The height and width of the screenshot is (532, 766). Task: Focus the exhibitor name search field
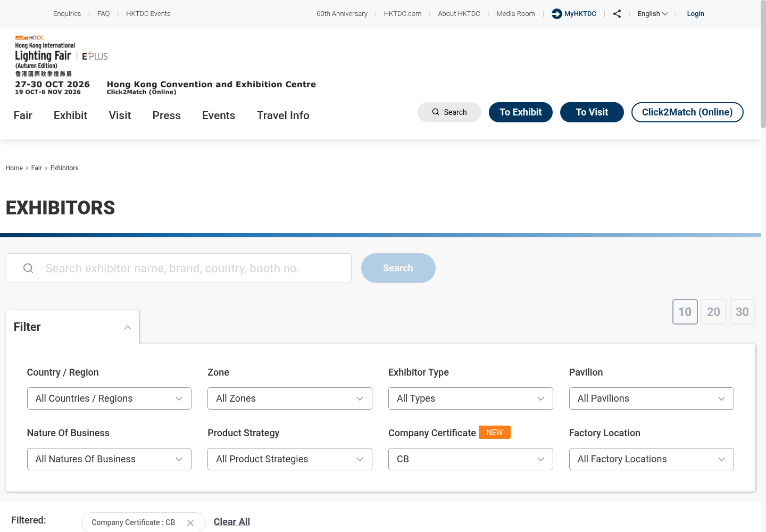pos(179,268)
